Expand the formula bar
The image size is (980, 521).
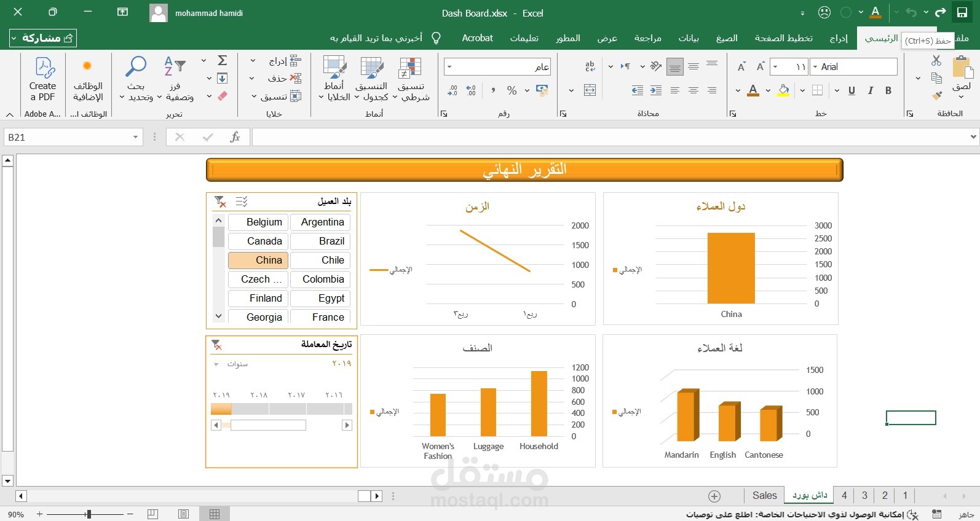coord(973,137)
